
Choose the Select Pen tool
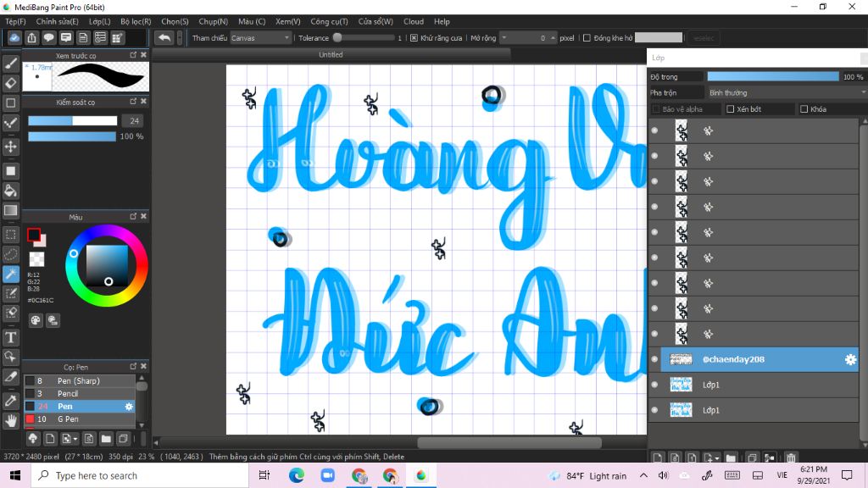(10, 293)
